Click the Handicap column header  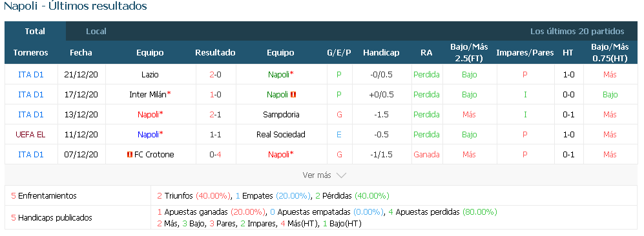click(x=381, y=52)
